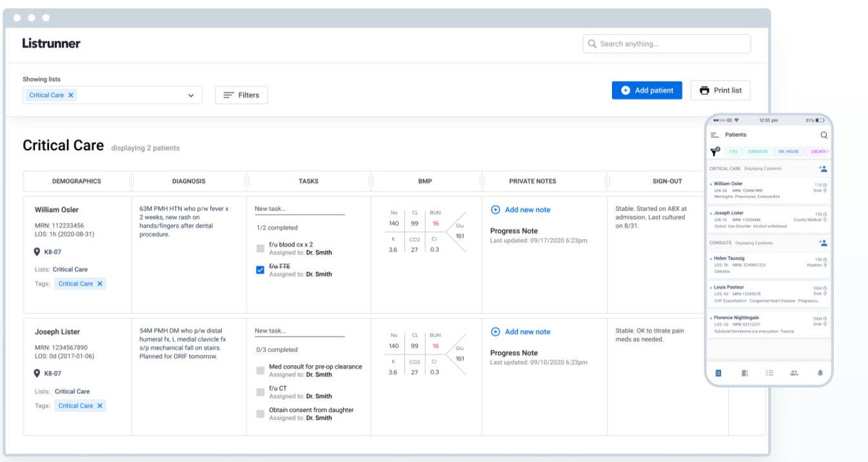868x462 pixels.
Task: Click the 'Search anything...' field
Action: (x=667, y=44)
